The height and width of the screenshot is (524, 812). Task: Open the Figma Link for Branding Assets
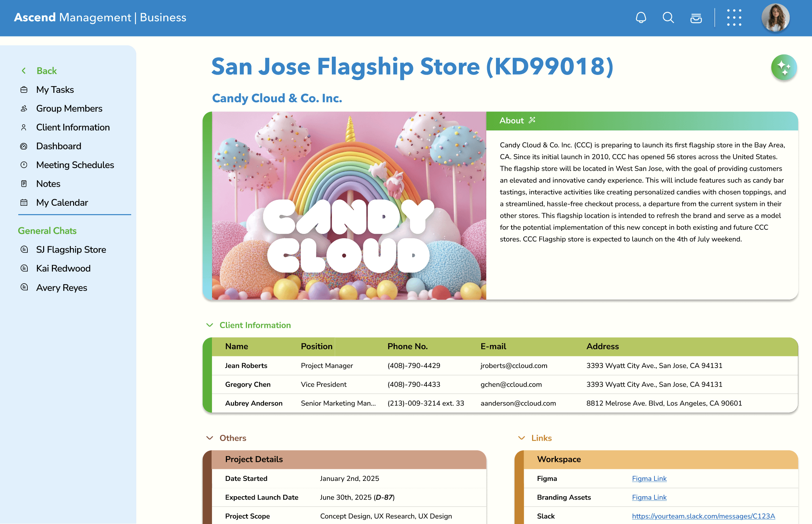(x=649, y=497)
